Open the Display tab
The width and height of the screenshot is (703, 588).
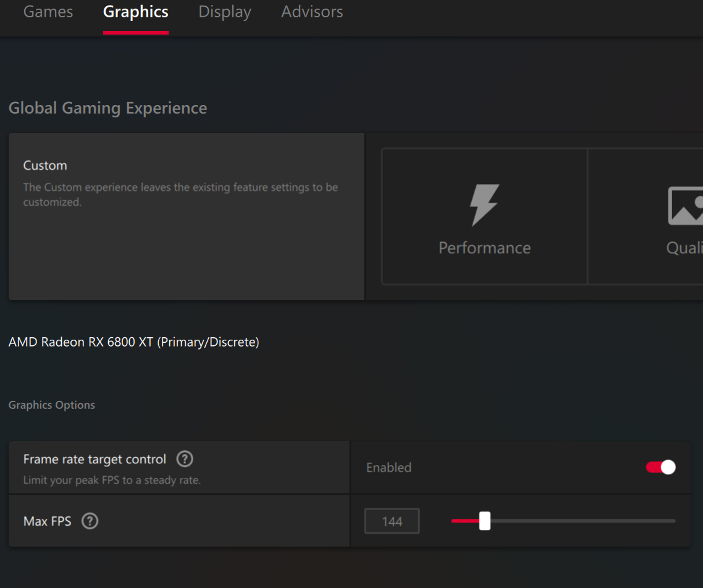(x=225, y=12)
